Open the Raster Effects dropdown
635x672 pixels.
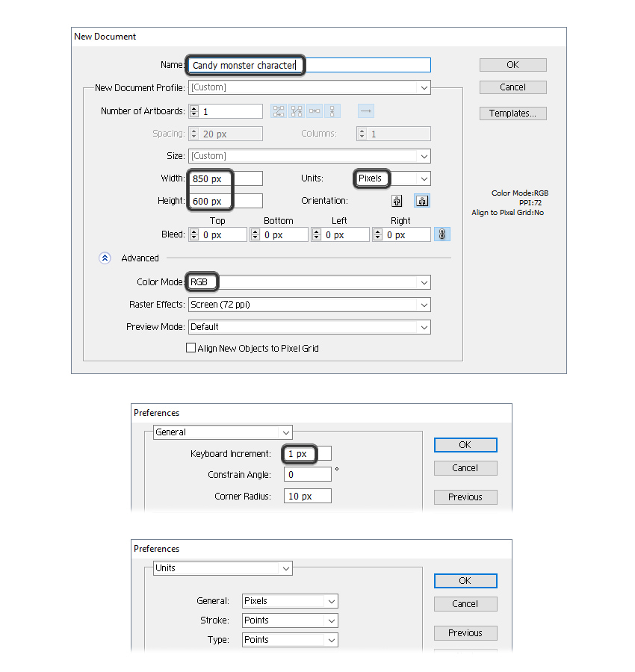(309, 305)
